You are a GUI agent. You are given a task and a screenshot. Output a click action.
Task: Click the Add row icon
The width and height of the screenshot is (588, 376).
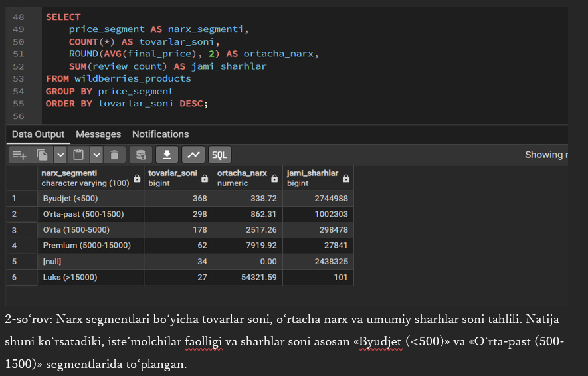[x=19, y=155]
